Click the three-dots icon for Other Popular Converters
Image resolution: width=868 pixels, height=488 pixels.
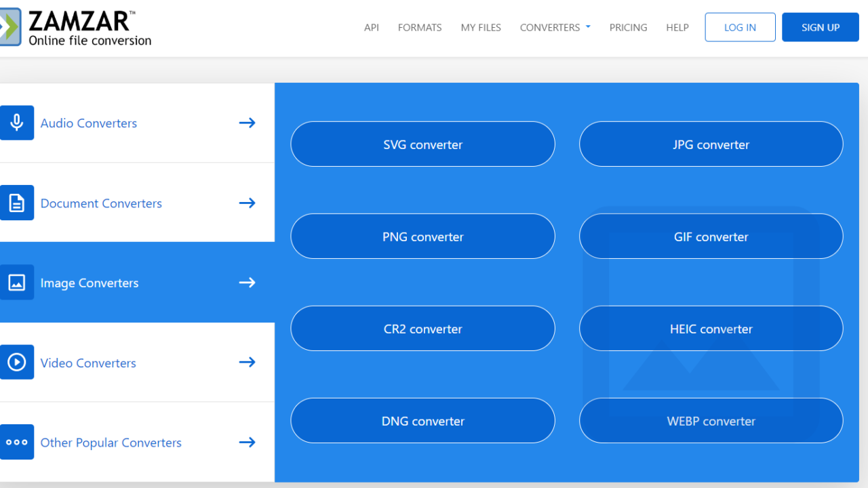coord(17,442)
